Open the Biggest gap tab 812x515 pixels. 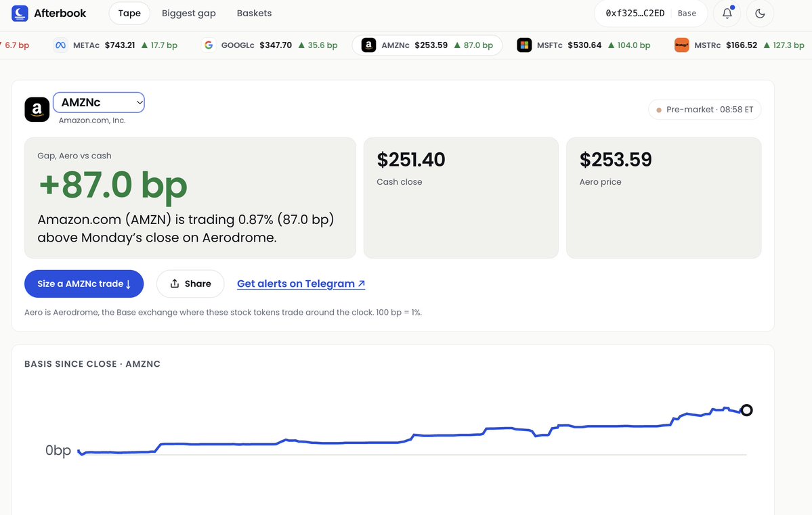188,14
